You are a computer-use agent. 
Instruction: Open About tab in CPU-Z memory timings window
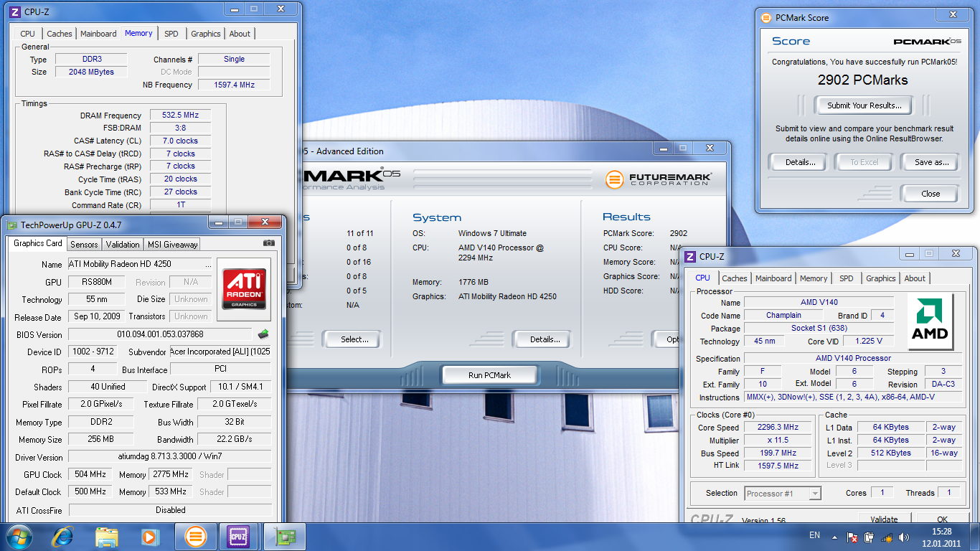point(240,34)
